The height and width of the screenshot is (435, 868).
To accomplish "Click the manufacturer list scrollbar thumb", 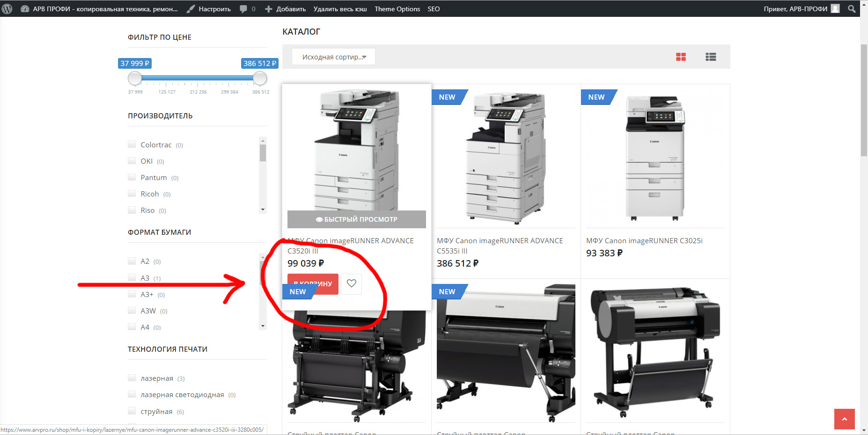I will (x=263, y=153).
